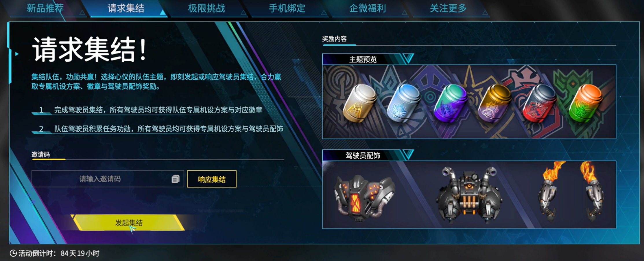Select the amber-purple paint canister theme

point(494,104)
